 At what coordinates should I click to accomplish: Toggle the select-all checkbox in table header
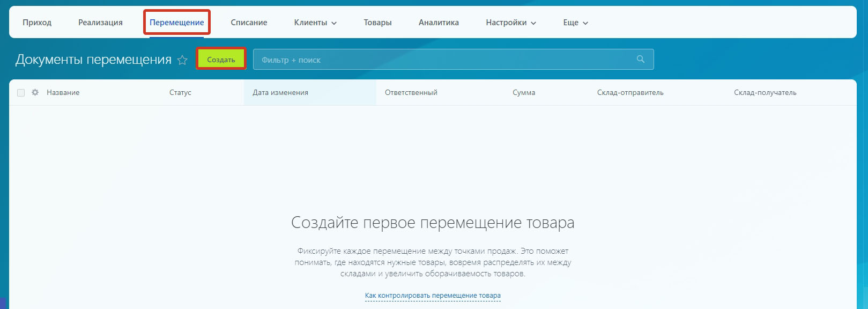[21, 93]
